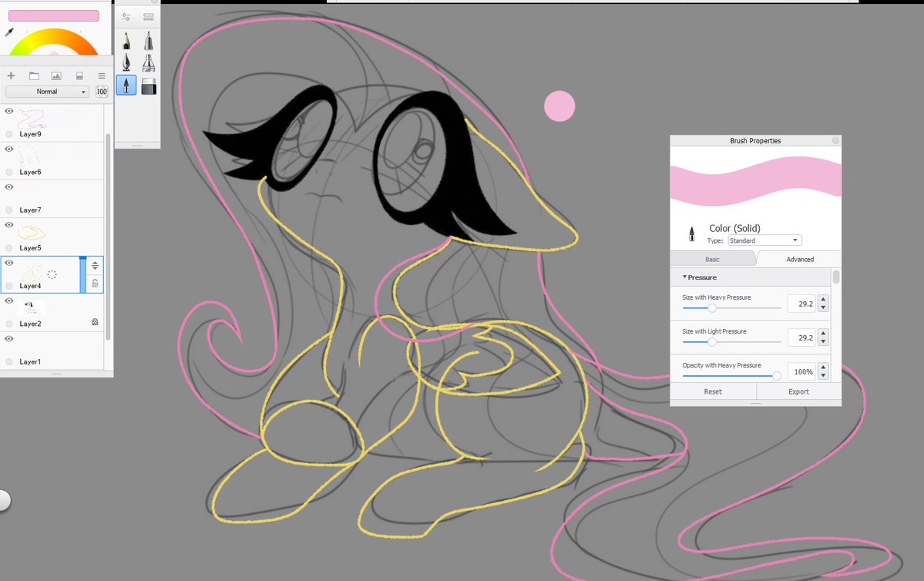The image size is (924, 581).
Task: Click the round marker beside Layer5 name
Action: coord(8,248)
